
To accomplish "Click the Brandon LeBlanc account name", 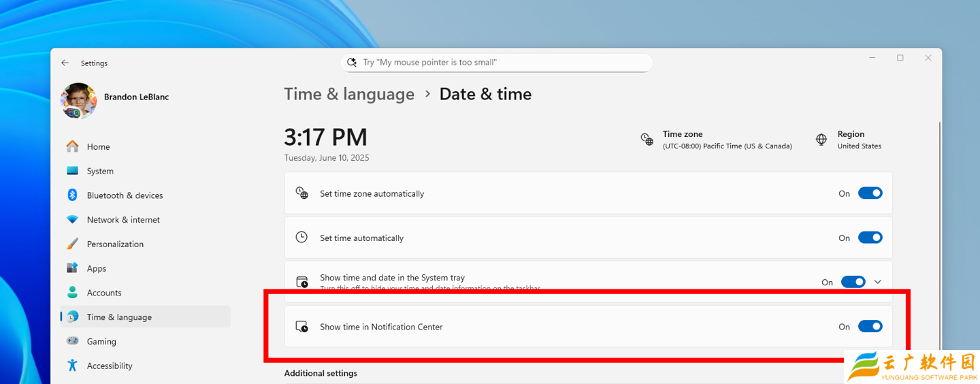I will 136,97.
